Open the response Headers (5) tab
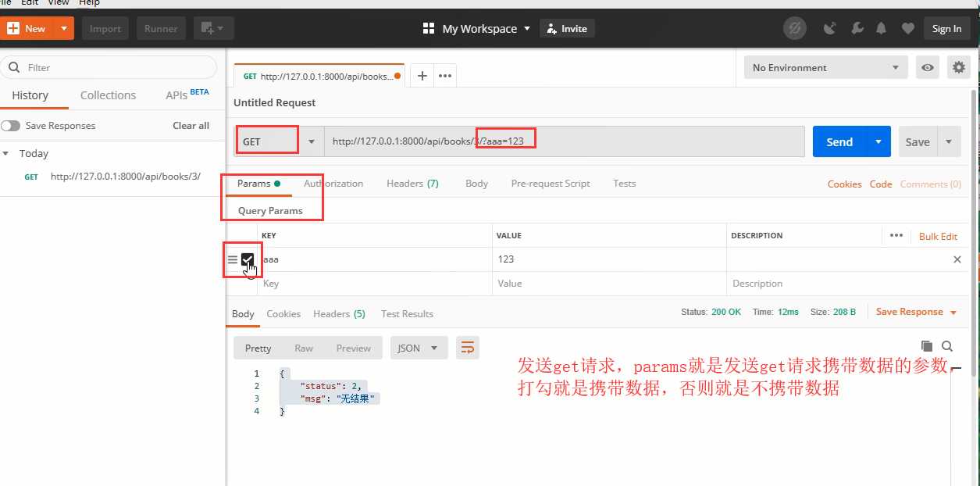This screenshot has height=486, width=980. (339, 314)
